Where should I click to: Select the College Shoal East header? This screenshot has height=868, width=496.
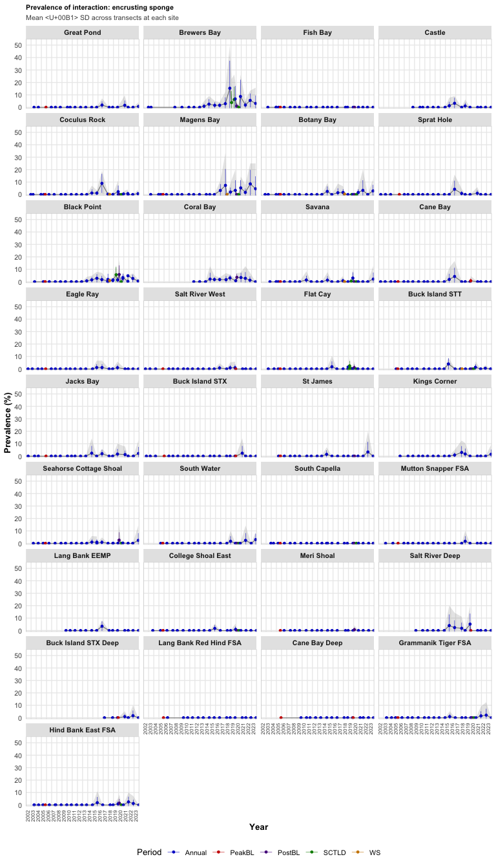point(200,555)
